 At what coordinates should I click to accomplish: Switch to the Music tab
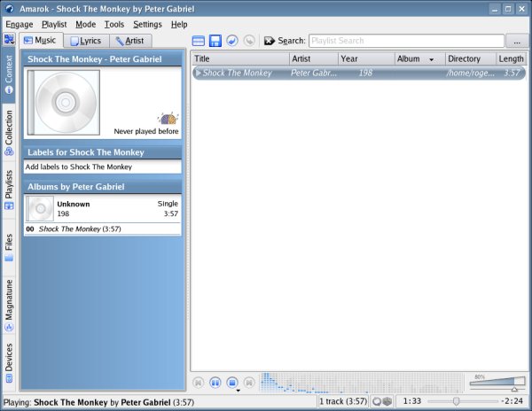tap(41, 41)
